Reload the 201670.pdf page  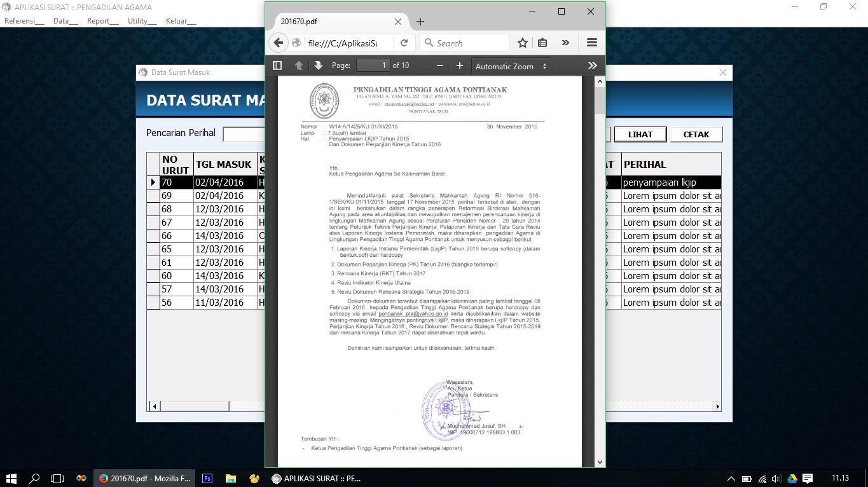tap(404, 42)
